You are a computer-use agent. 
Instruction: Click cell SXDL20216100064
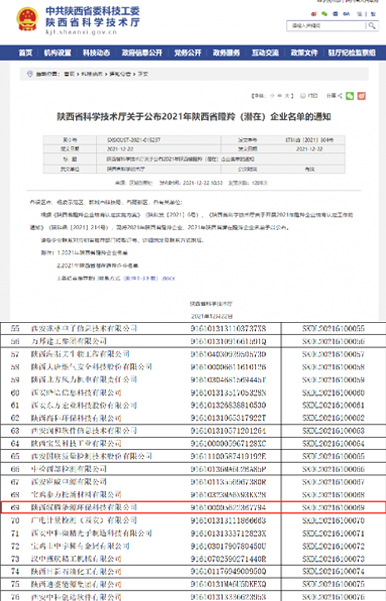333,443
